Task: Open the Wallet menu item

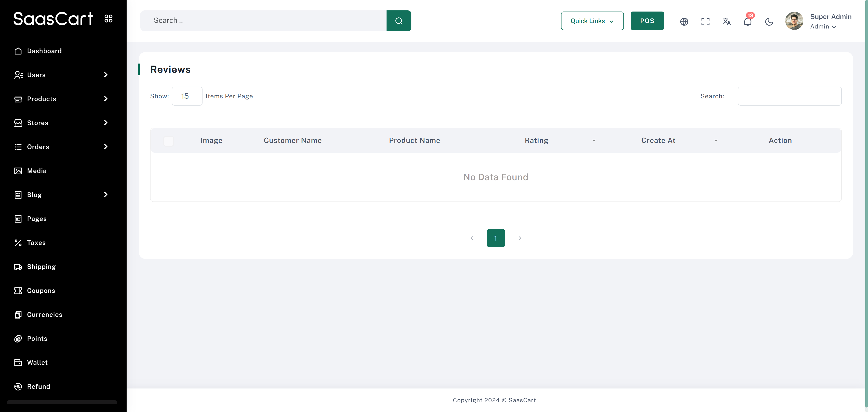Action: 37,362
